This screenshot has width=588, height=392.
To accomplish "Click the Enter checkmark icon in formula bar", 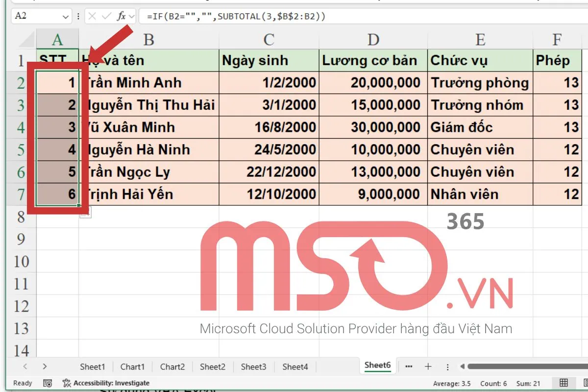I will 106,16.
